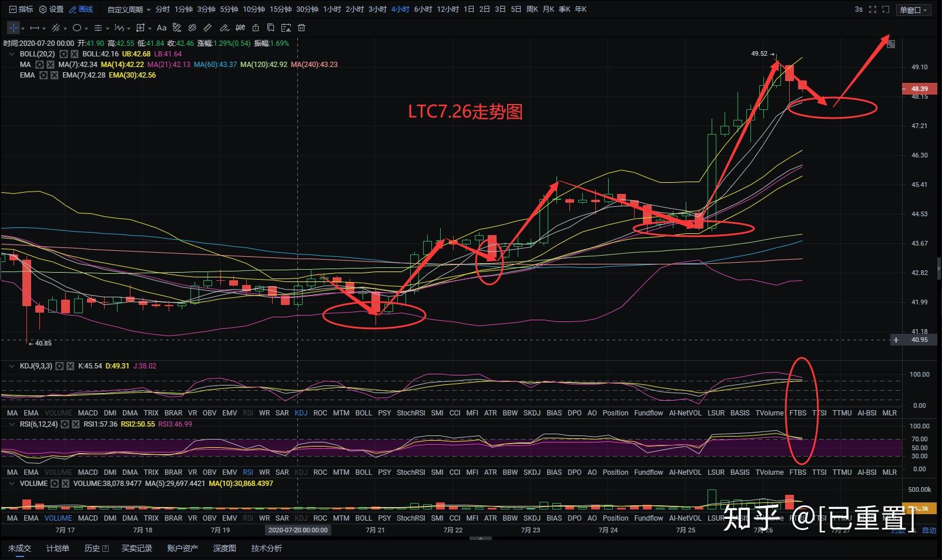
Task: Open the 单窗口 window layout dropdown
Action: [x=913, y=10]
